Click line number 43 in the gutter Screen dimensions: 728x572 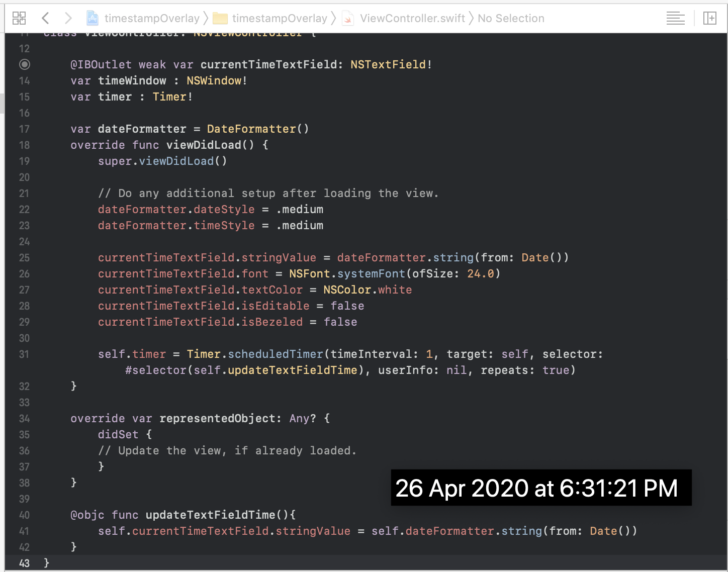pos(24,563)
